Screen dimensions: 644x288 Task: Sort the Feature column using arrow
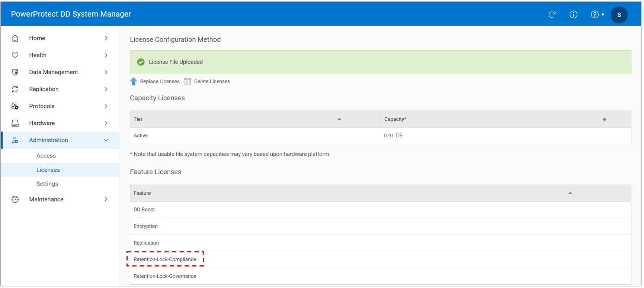(570, 193)
